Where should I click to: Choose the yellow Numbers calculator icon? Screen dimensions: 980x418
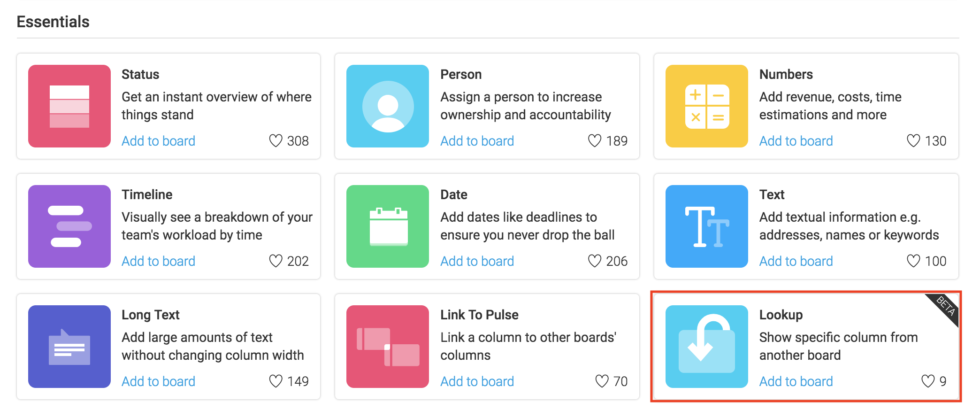pos(707,106)
